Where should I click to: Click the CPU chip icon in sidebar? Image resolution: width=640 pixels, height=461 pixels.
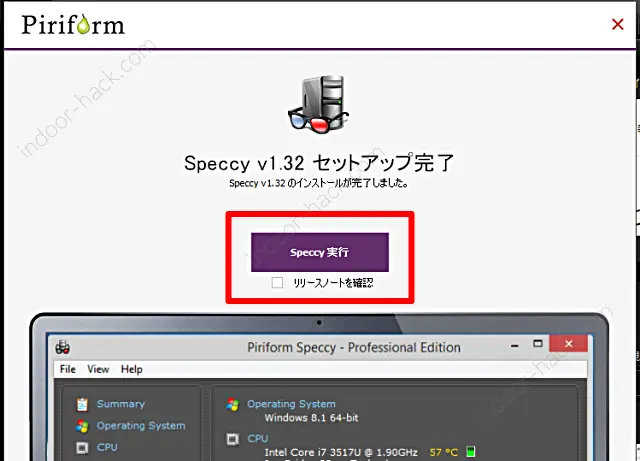[x=82, y=448]
